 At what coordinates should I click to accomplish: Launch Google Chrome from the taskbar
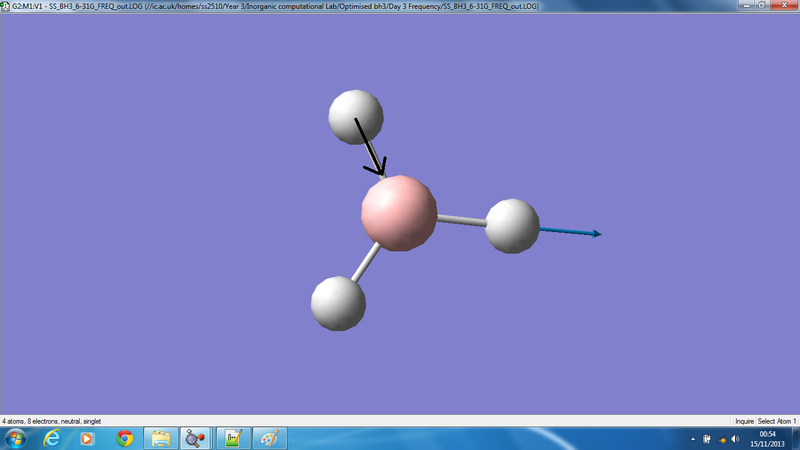pyautogui.click(x=124, y=439)
